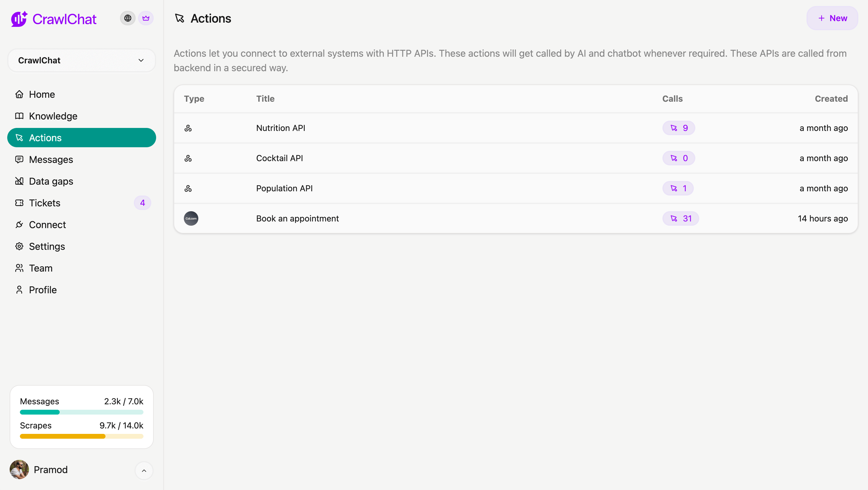Open the CrawlChat project selector dropdown
The image size is (868, 490).
pos(81,60)
